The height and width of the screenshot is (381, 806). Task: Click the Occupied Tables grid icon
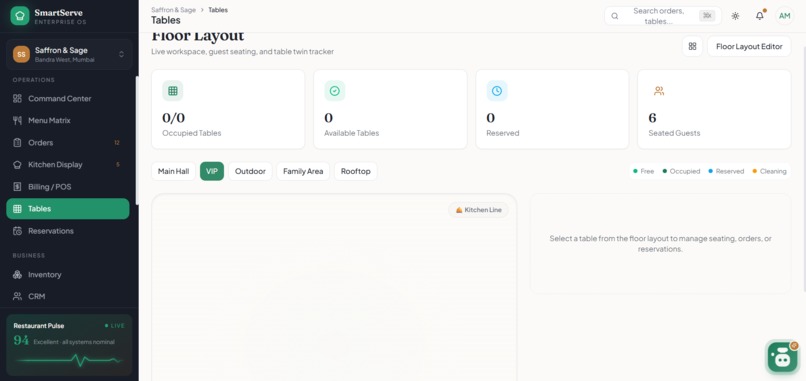173,91
